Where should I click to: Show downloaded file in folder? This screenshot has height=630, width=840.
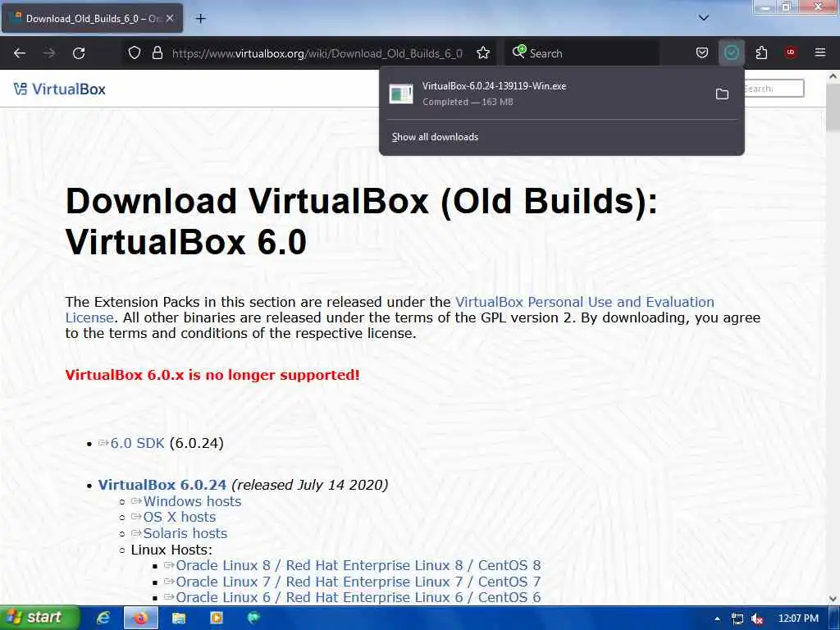[722, 94]
